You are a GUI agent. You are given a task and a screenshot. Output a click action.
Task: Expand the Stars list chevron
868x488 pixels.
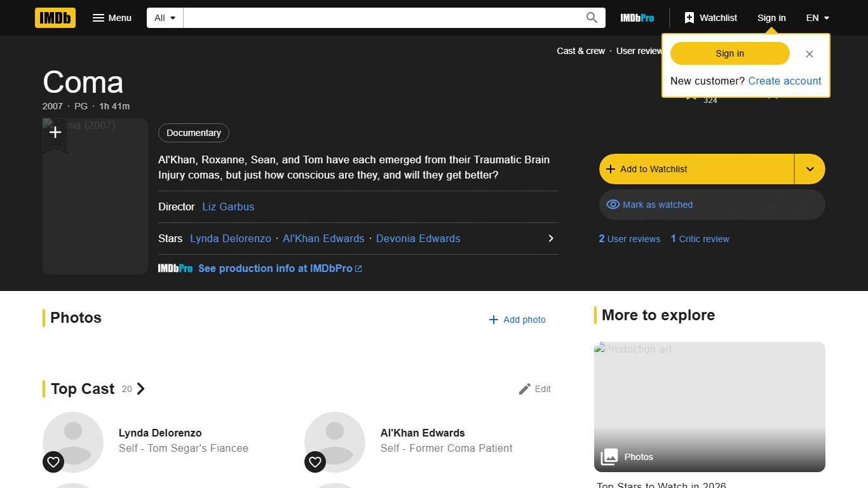[x=550, y=238]
